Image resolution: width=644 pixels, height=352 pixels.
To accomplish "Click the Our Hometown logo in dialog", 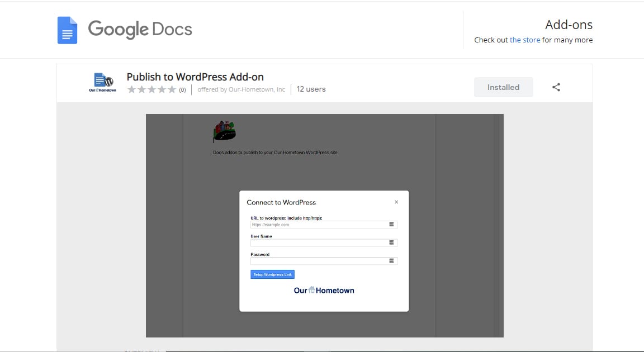I will pos(324,290).
